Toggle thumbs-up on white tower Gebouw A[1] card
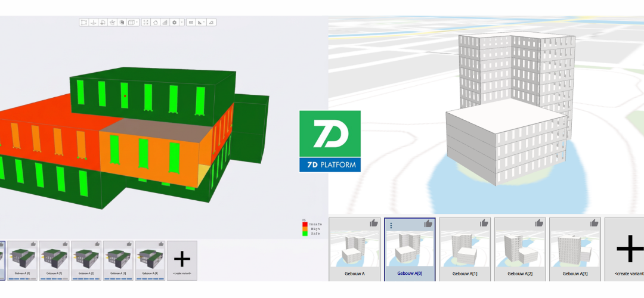The width and height of the screenshot is (644, 298). pyautogui.click(x=484, y=223)
